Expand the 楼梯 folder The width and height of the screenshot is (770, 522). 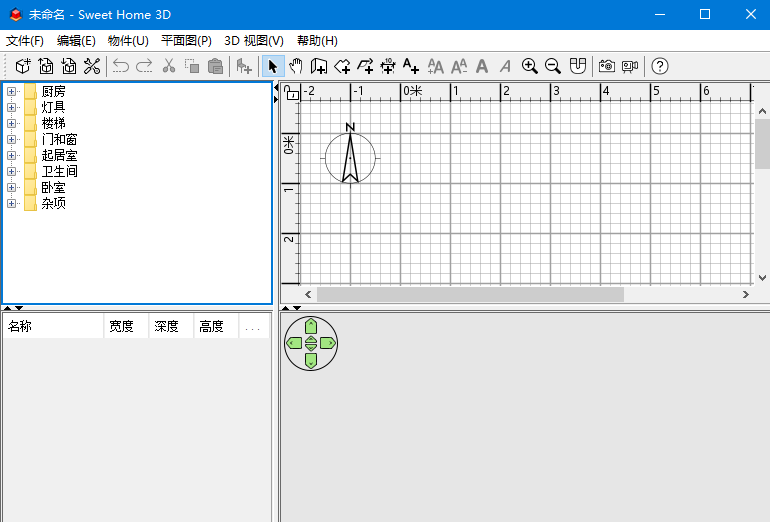[11, 123]
